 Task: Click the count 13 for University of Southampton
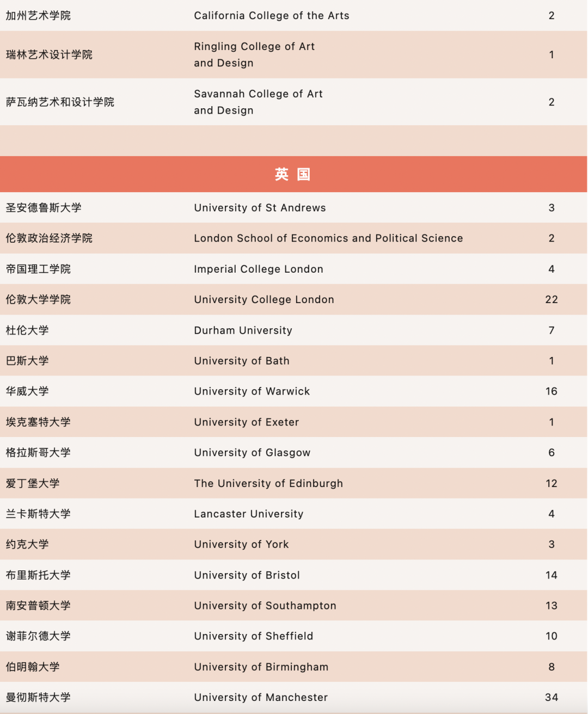[x=552, y=606]
